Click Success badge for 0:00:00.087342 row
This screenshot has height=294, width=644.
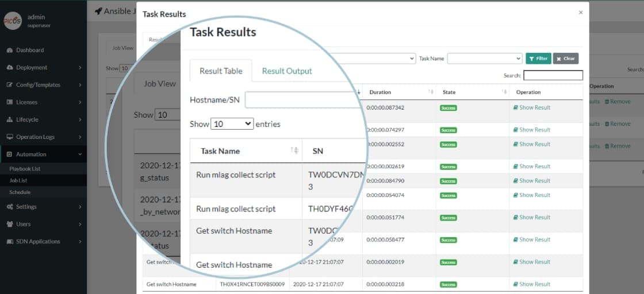pos(448,108)
